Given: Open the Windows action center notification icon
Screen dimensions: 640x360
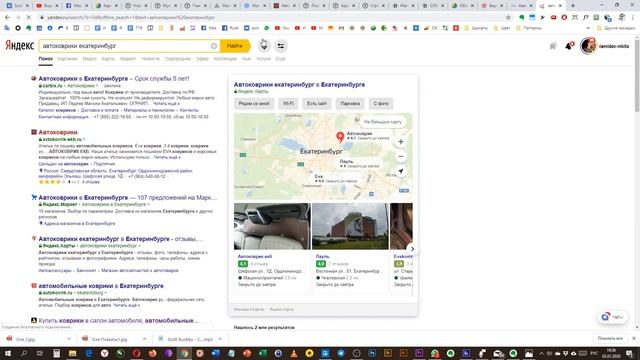Looking at the screenshot, I should tap(629, 353).
